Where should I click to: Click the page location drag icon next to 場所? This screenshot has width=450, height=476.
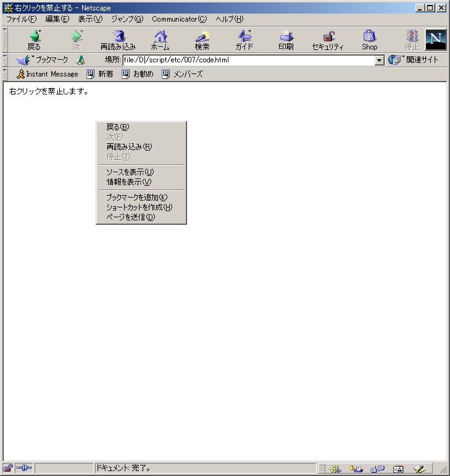pos(80,60)
